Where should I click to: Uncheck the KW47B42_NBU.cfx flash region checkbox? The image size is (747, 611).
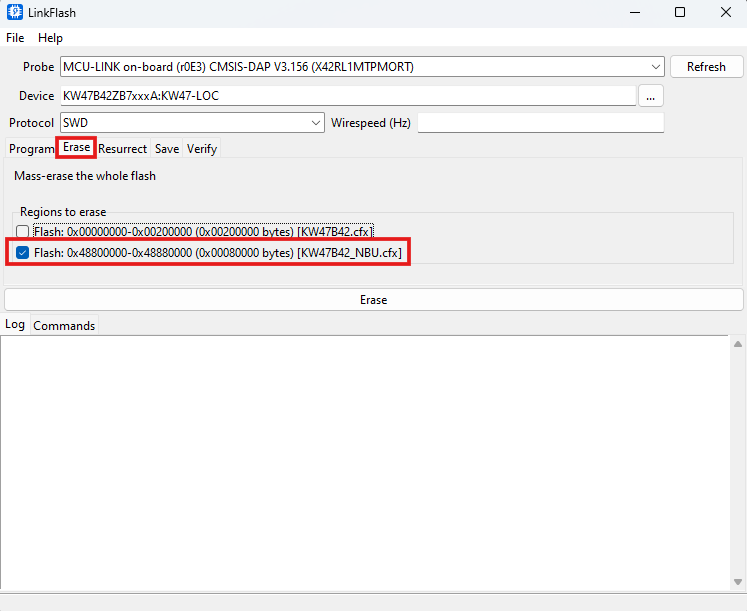pyautogui.click(x=22, y=253)
